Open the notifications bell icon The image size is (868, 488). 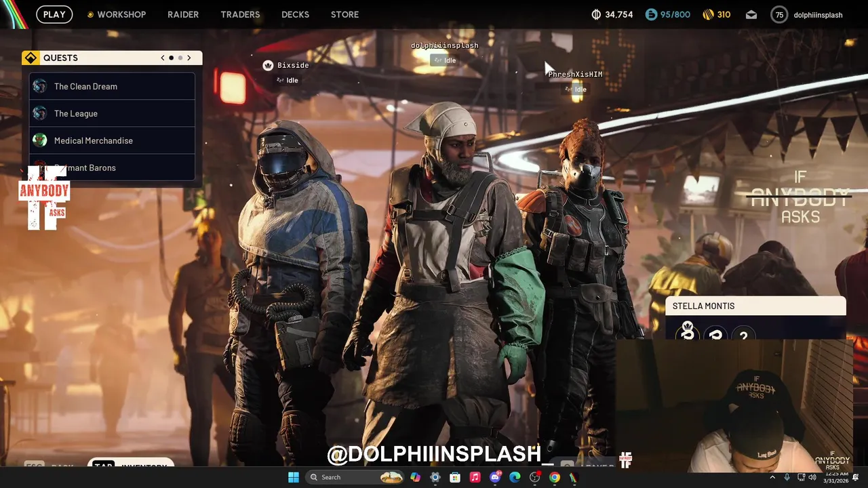856,477
